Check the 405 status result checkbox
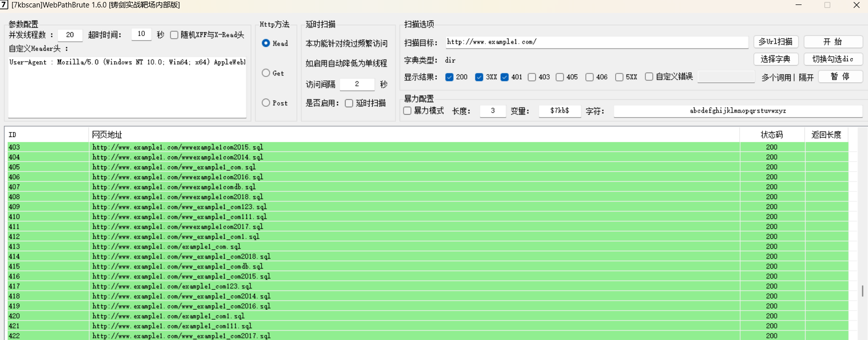Screen dimensions: 868x340 (560, 77)
